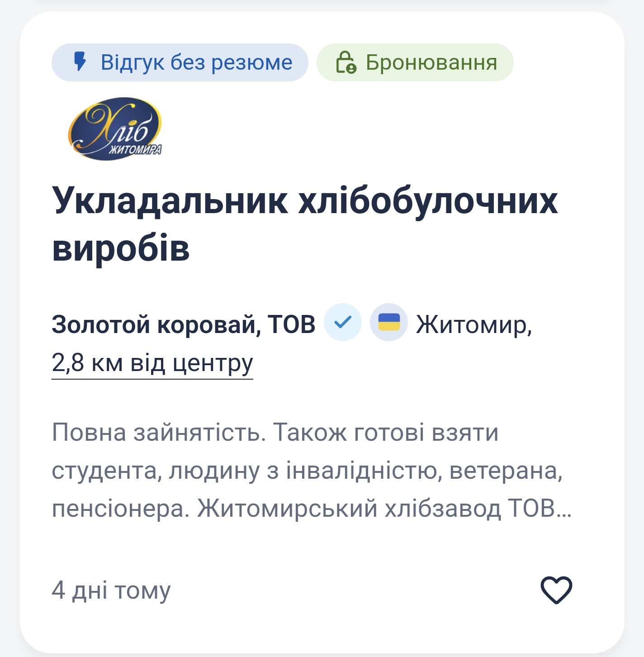The image size is (644, 657).
Task: Save the vacancy using the heart icon
Action: point(557,591)
